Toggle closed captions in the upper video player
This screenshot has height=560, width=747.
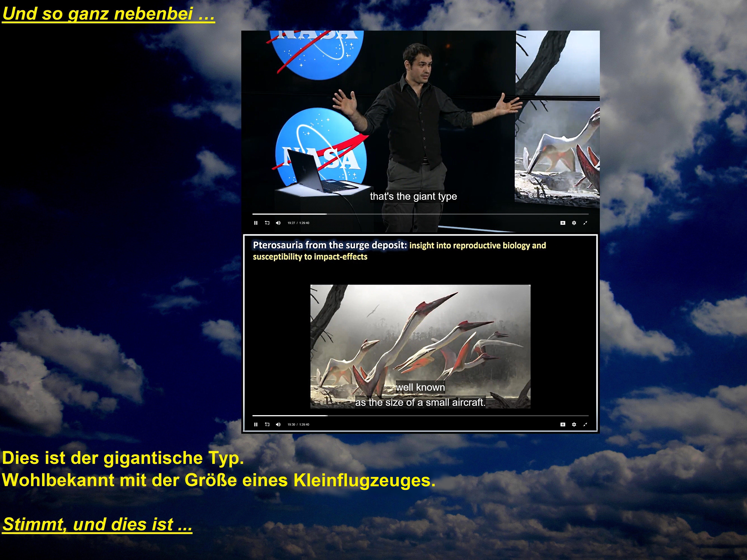563,223
